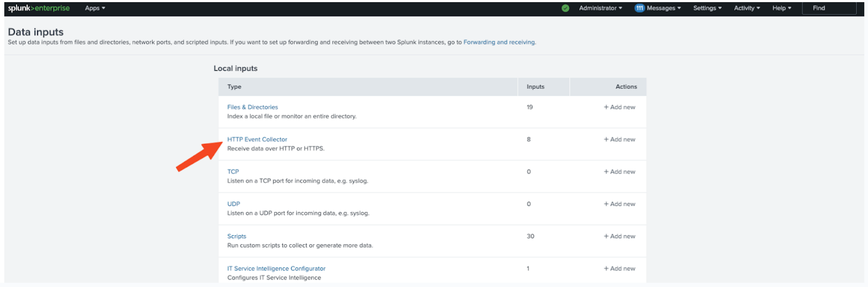Add new Files & Directories input
Screen dimensions: 868x287
coord(619,107)
